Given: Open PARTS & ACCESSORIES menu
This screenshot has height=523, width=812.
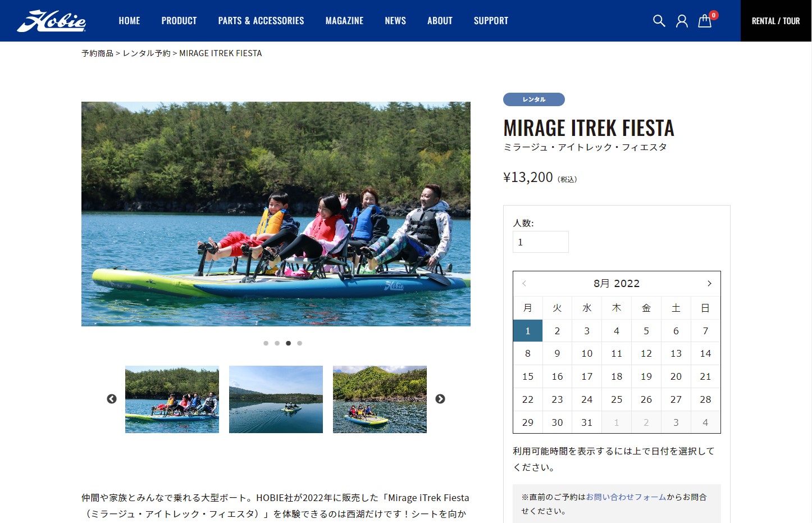Looking at the screenshot, I should 261,21.
